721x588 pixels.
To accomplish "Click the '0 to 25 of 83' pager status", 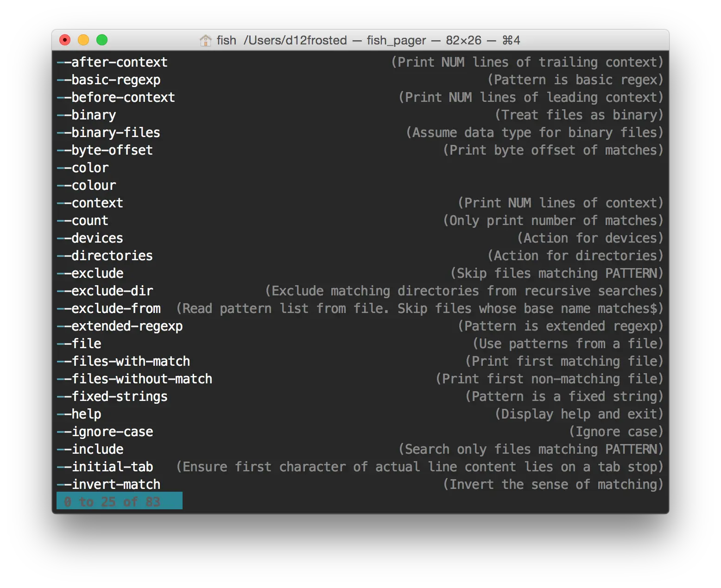I will 119,502.
